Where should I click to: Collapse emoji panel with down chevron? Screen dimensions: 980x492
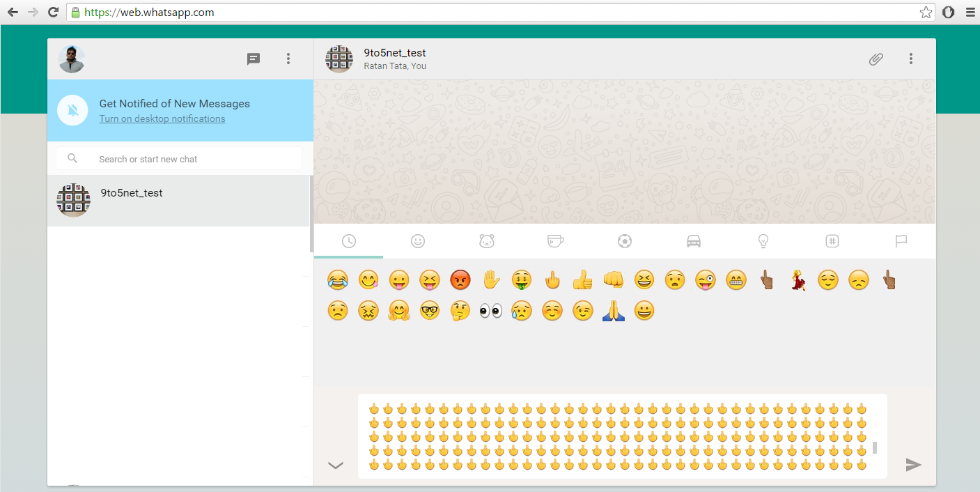(x=336, y=466)
